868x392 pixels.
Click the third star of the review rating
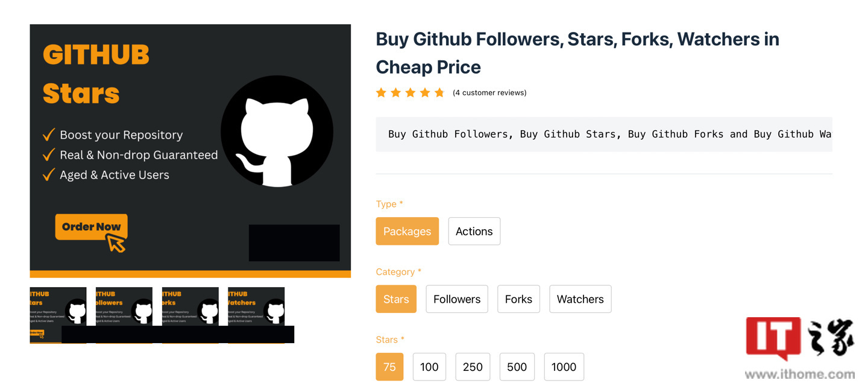tap(410, 92)
